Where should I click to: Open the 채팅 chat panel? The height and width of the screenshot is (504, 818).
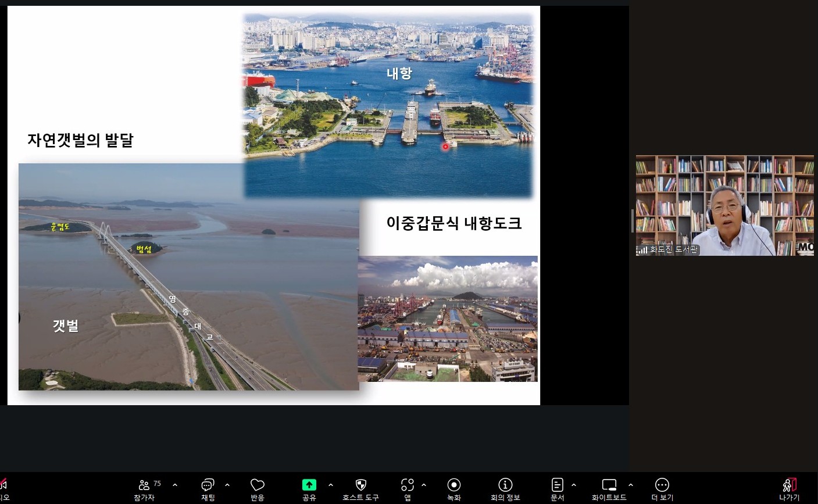pos(208,489)
